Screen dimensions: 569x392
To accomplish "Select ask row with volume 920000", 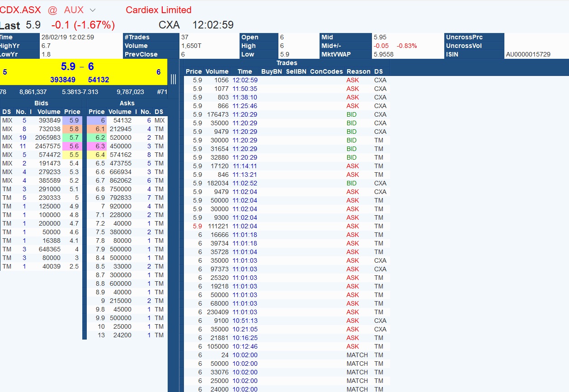I will pyautogui.click(x=127, y=207).
